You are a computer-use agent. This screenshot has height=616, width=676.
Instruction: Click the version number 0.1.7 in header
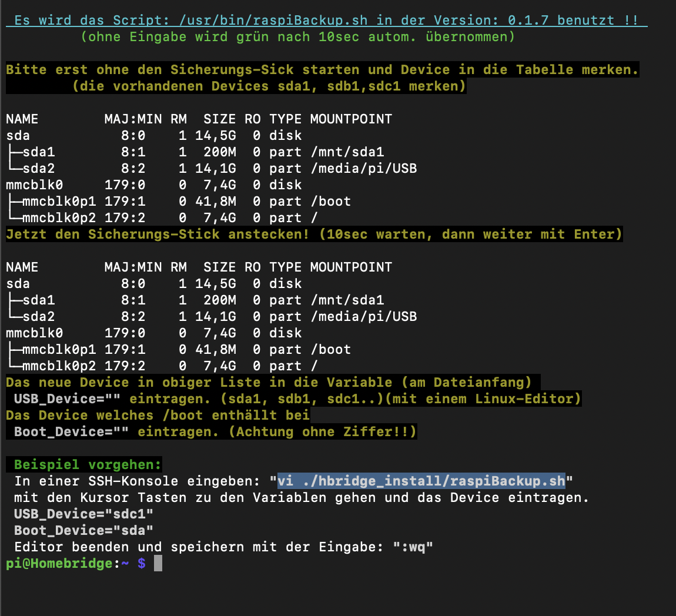click(x=528, y=20)
